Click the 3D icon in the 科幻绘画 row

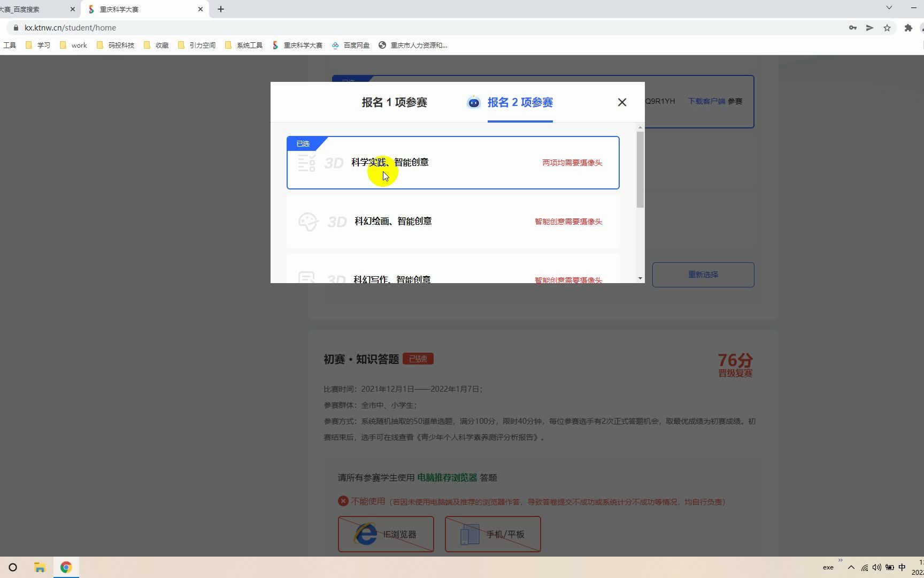tap(337, 222)
